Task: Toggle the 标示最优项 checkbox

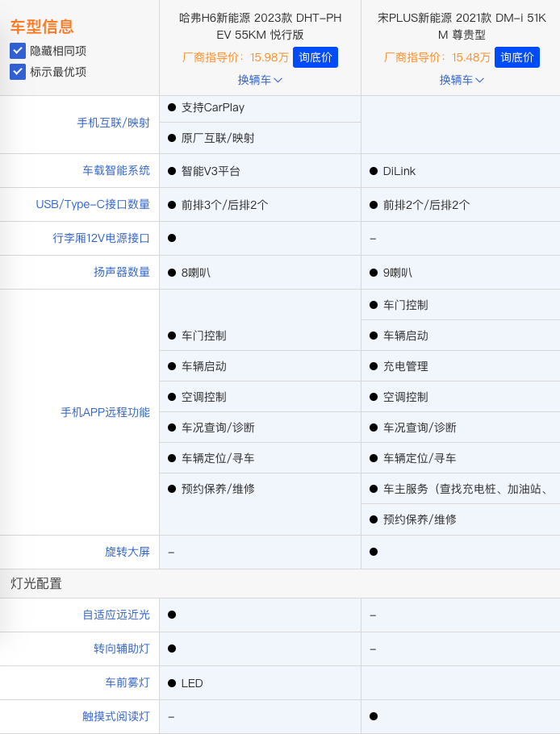Action: (x=18, y=72)
